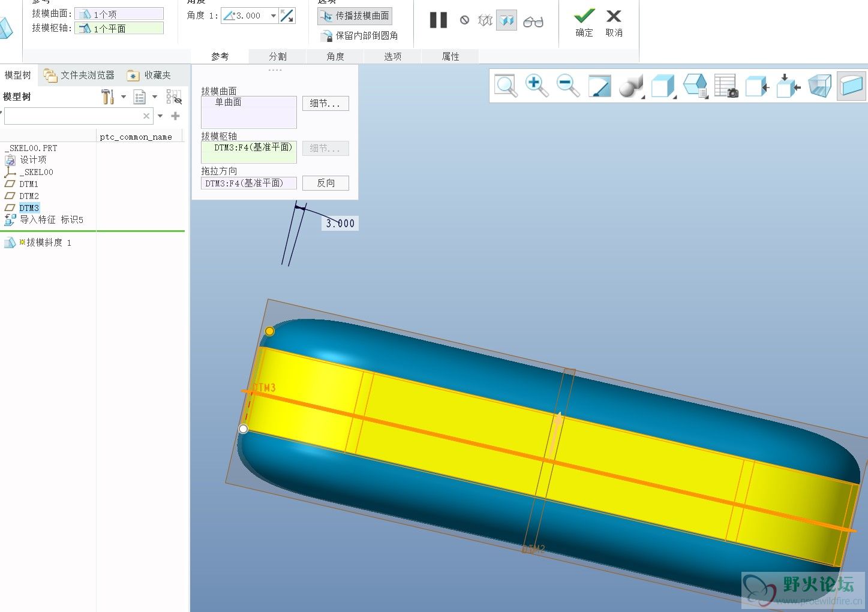The width and height of the screenshot is (868, 612).
Task: Toggle the perspective view icon
Action: point(819,86)
